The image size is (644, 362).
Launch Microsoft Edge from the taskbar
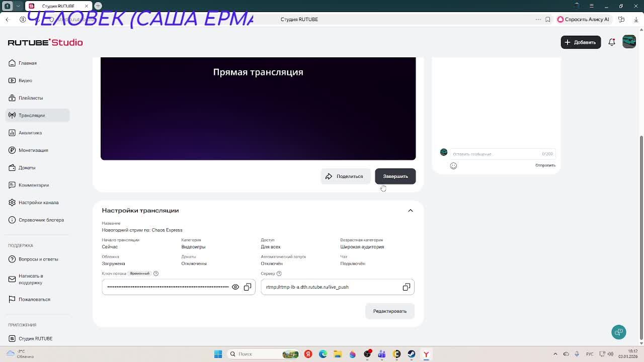point(323,354)
